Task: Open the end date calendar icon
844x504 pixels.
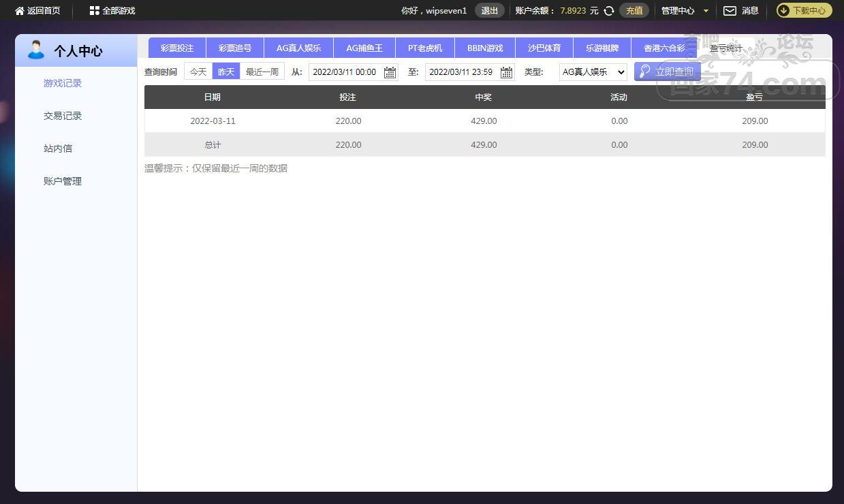Action: click(x=506, y=72)
